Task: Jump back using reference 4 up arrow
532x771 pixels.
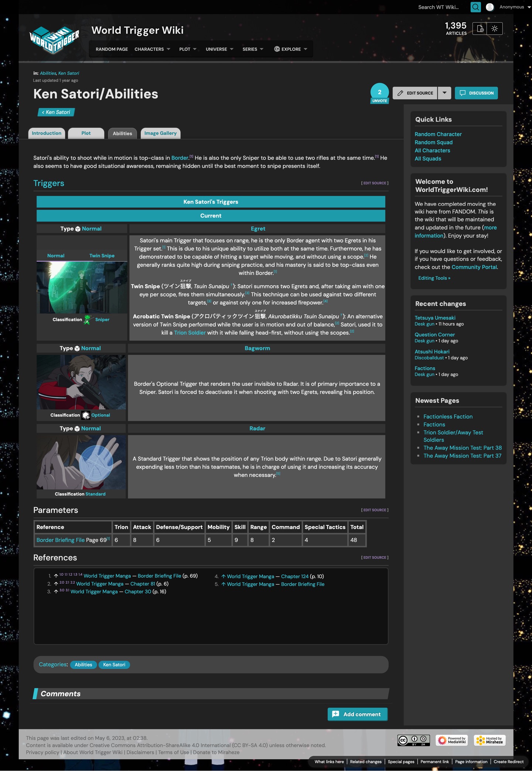Action: pyautogui.click(x=223, y=577)
